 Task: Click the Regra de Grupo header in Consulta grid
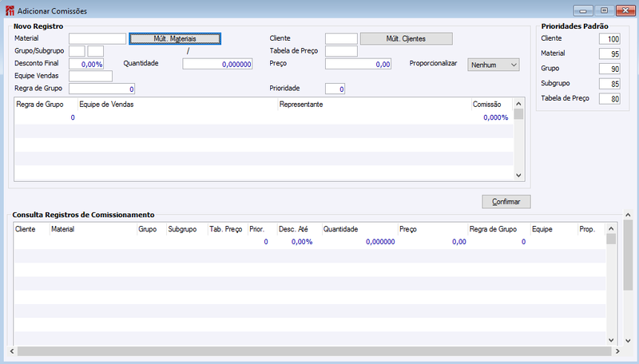499,229
